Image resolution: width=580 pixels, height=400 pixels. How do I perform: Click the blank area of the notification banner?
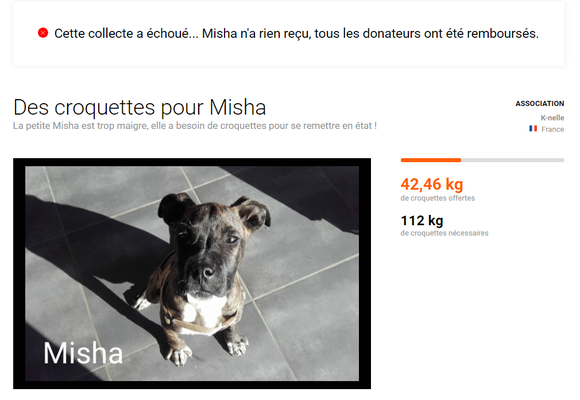pos(289,54)
